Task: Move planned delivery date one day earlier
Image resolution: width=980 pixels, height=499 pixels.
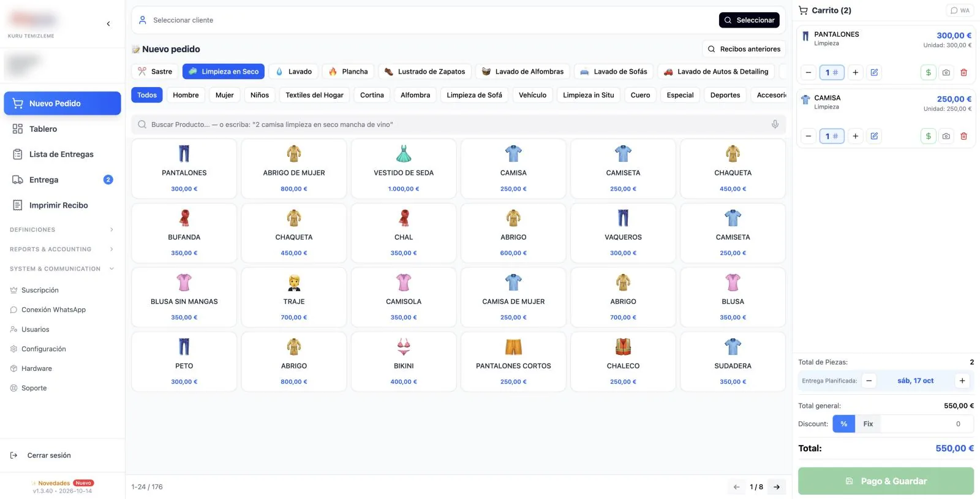Action: coord(869,381)
